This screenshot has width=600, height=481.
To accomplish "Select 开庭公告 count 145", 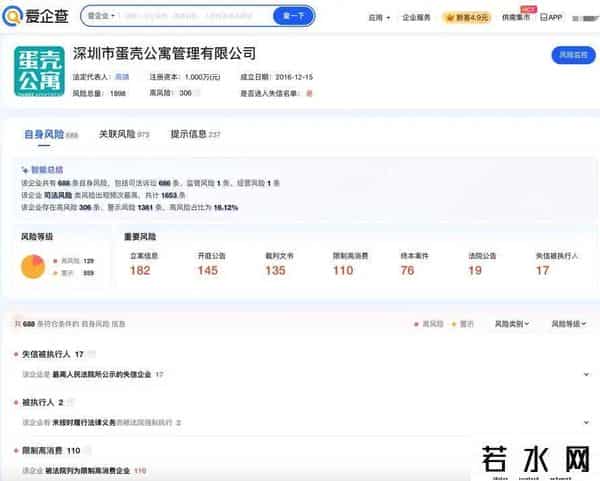I will point(211,264).
